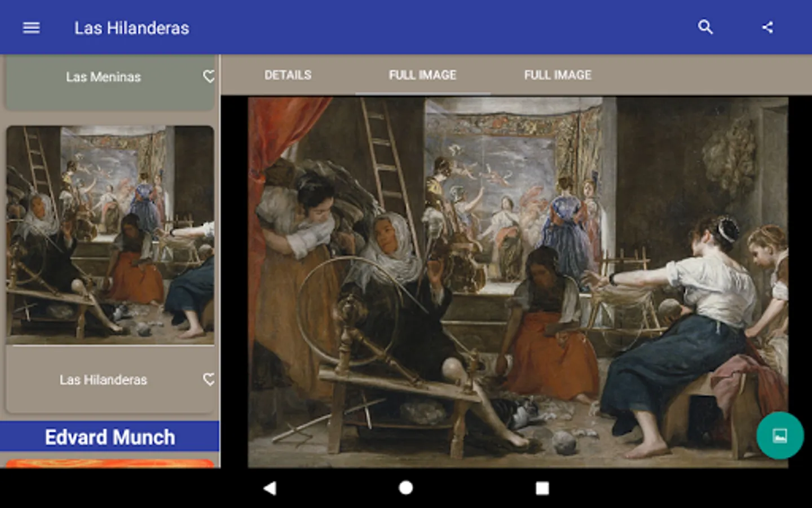Viewport: 812px width, 508px height.
Task: Select the Las Hilanderas caption text
Action: [x=103, y=380]
